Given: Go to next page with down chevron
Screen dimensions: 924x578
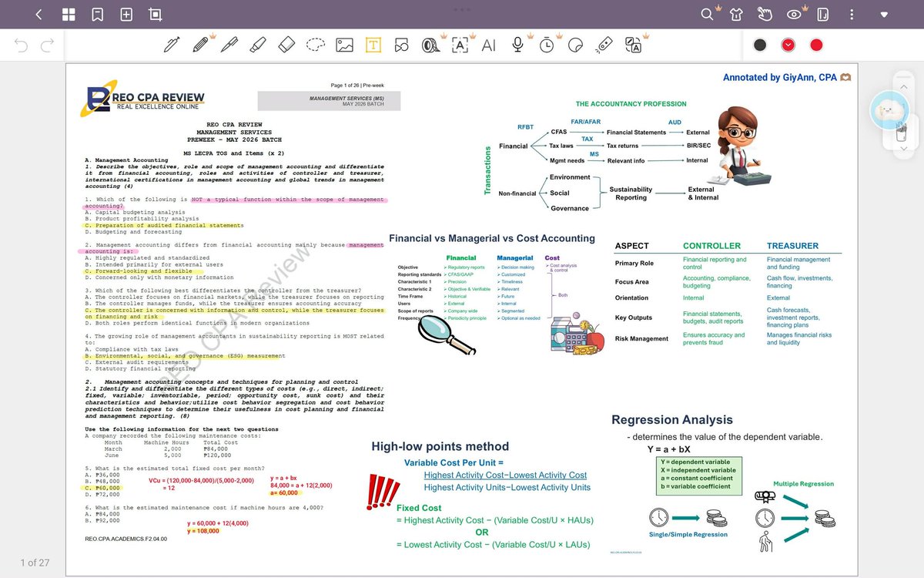Looking at the screenshot, I should coord(905,147).
